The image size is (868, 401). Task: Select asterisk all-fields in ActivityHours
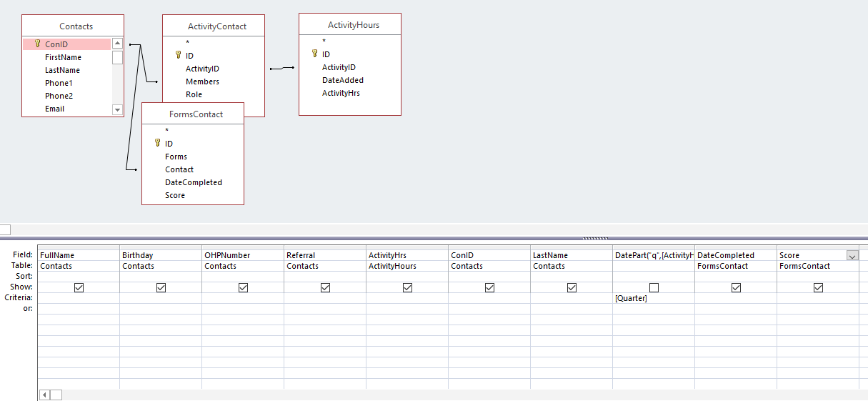coord(324,41)
